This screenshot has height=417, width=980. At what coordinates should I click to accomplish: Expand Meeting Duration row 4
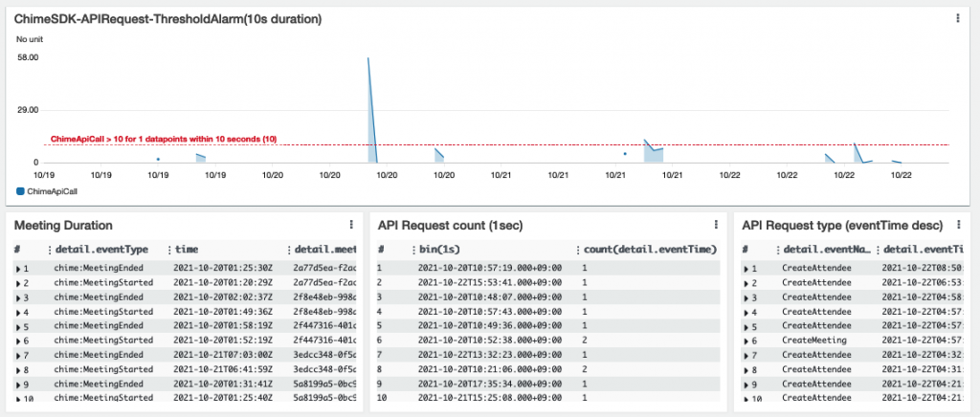(x=18, y=312)
